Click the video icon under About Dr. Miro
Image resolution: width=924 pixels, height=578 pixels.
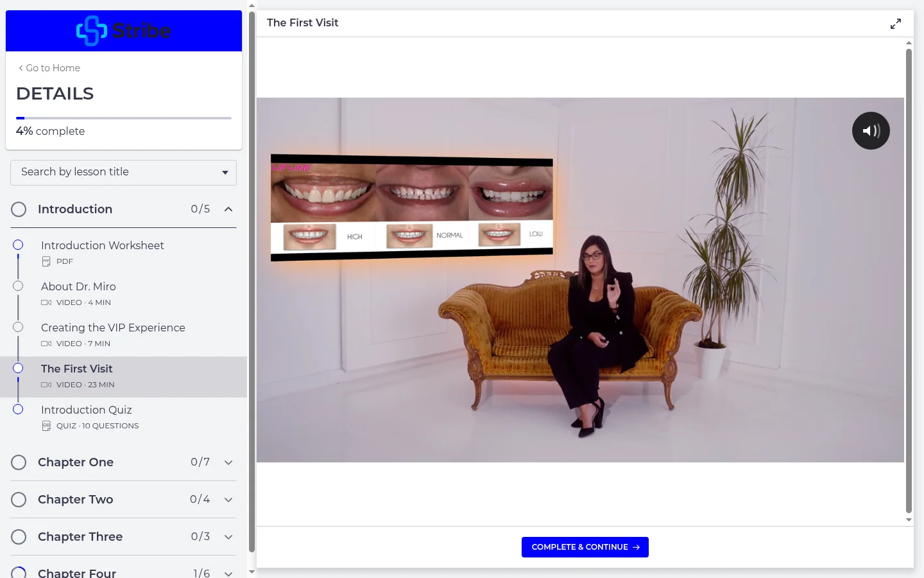click(x=46, y=302)
